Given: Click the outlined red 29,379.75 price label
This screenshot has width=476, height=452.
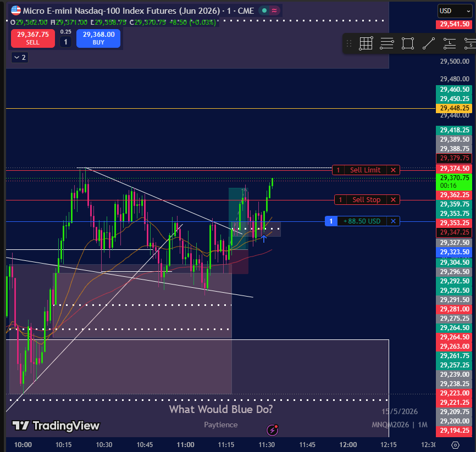Looking at the screenshot, I should [x=454, y=158].
